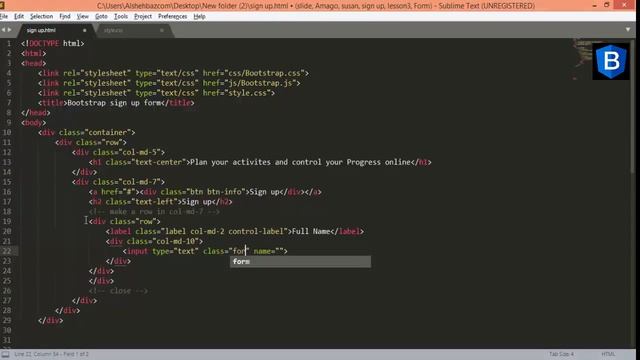The height and width of the screenshot is (360, 640).
Task: Click the minimap code preview
Action: point(581,59)
